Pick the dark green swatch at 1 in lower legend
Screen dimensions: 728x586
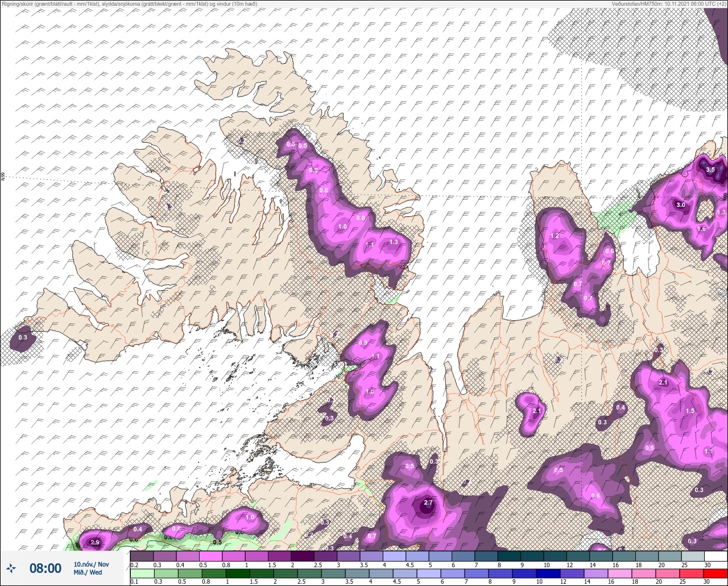pyautogui.click(x=238, y=572)
